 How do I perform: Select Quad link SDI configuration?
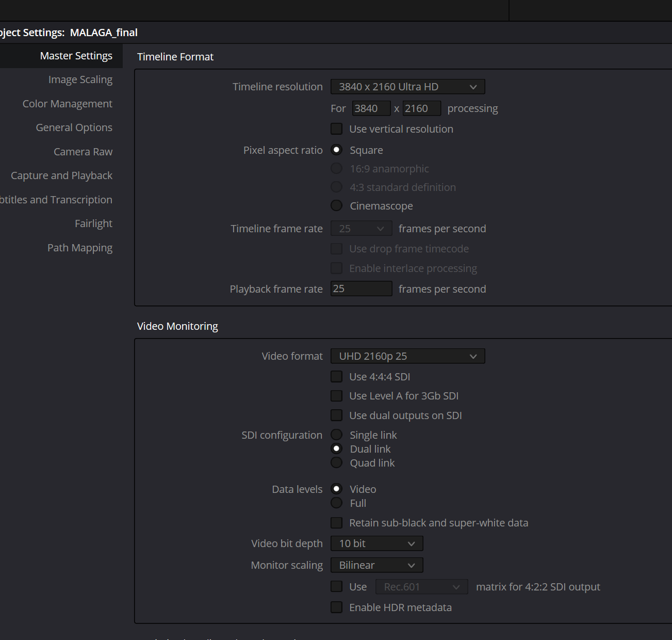(x=337, y=463)
